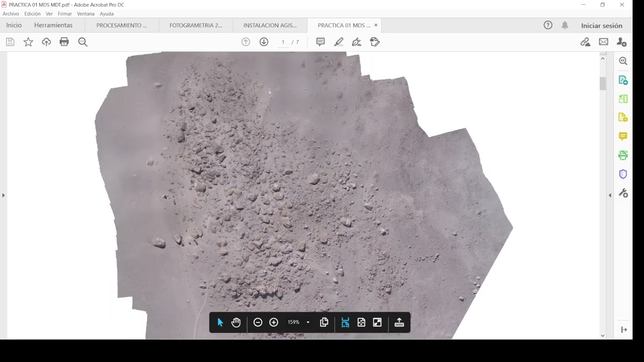
Task: Click the page number input field
Action: pyautogui.click(x=283, y=42)
